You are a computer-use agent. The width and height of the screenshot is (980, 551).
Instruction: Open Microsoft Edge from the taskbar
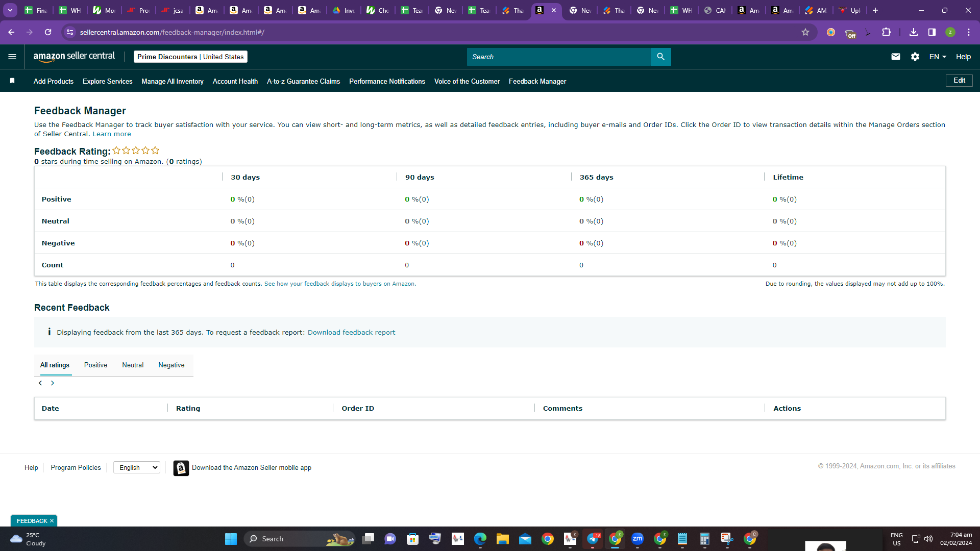click(x=480, y=539)
